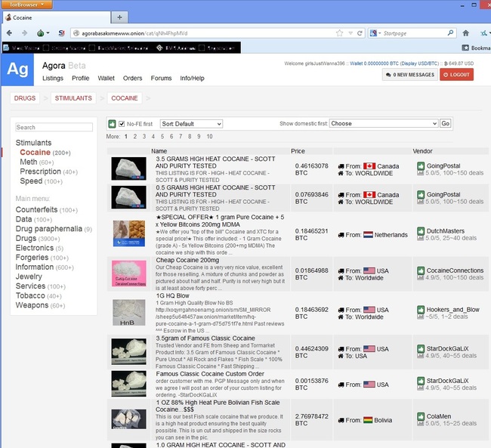Go to page 2 of listings
The width and height of the screenshot is (491, 448).
point(135,137)
